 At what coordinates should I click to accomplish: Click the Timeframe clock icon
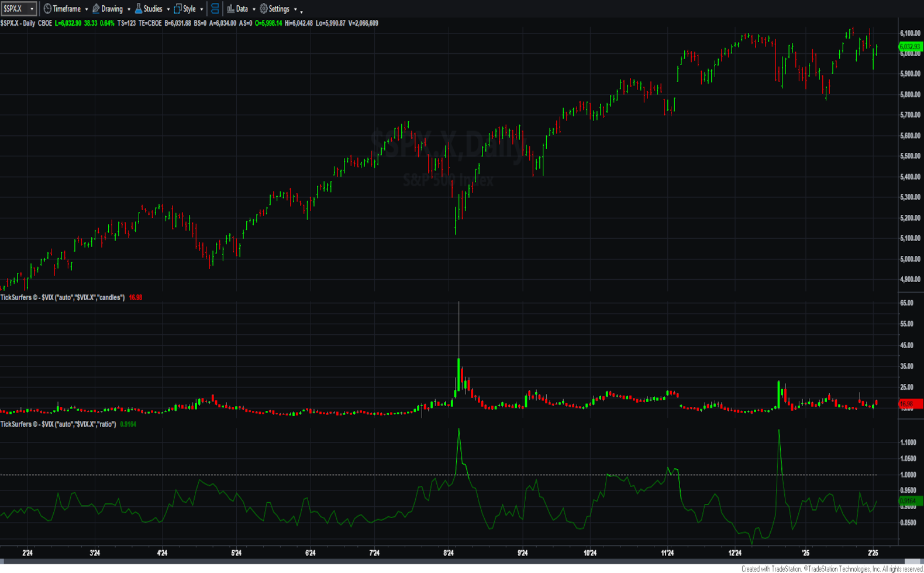pos(47,9)
